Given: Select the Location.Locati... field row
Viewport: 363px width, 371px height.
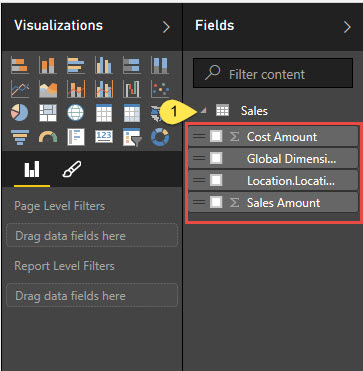Looking at the screenshot, I should 273,180.
